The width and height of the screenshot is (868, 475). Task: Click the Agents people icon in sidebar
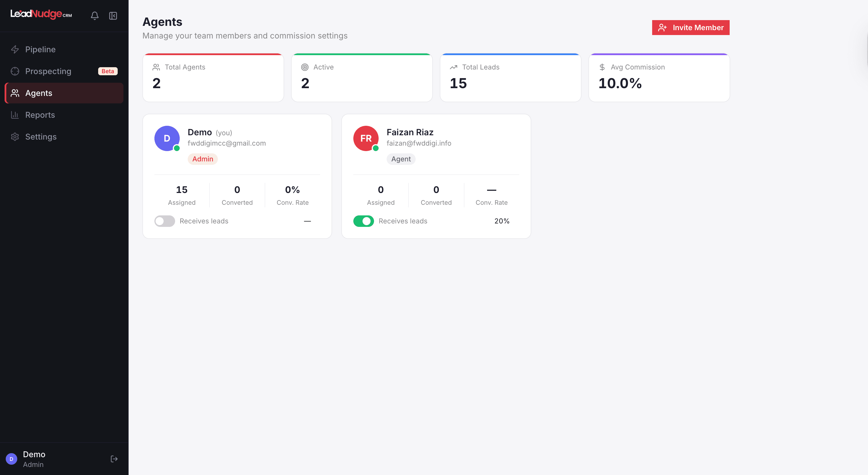[15, 93]
